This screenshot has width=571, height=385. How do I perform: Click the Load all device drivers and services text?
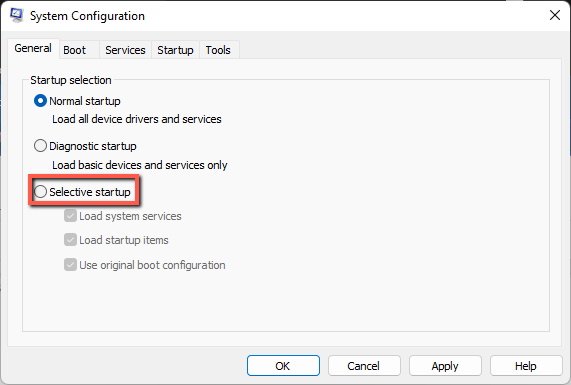click(x=137, y=119)
